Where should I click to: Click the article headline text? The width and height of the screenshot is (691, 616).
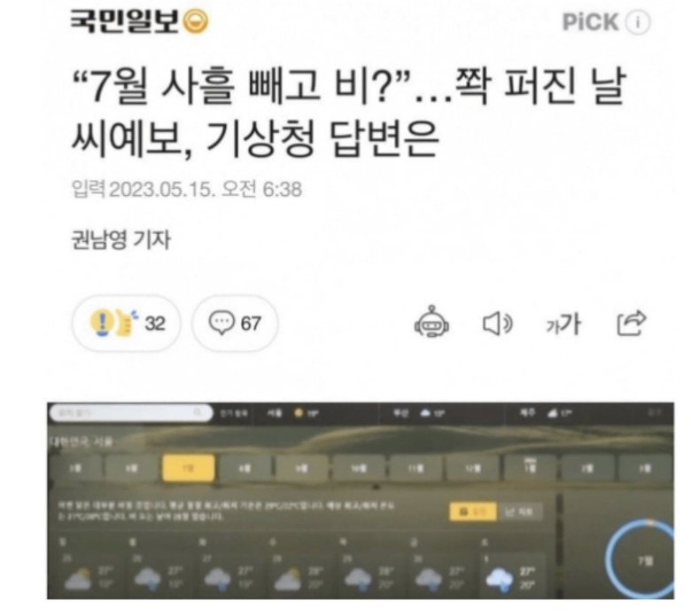click(348, 113)
